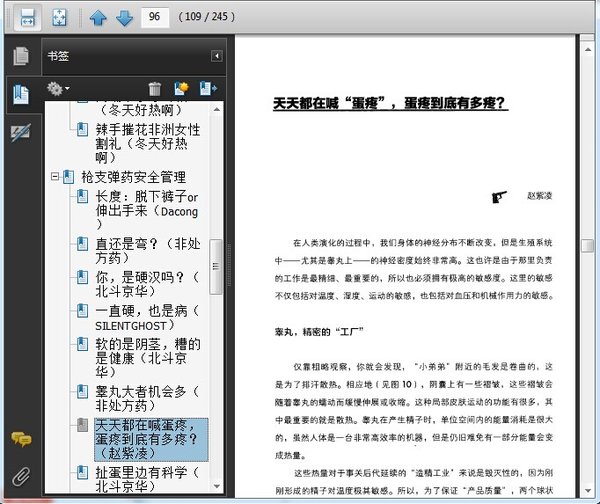Go to next page with down arrow
This screenshot has height=504, width=600.
[x=124, y=18]
